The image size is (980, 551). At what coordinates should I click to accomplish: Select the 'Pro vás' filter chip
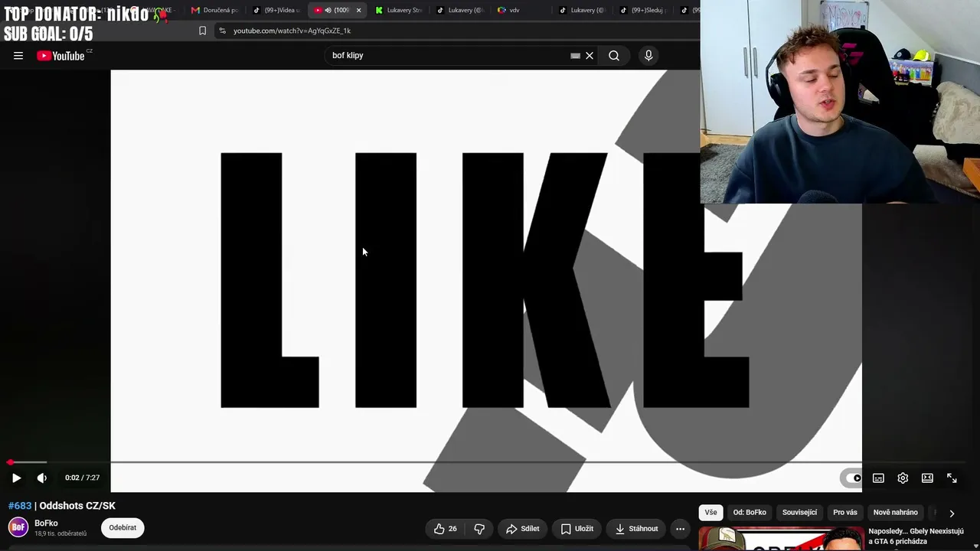click(845, 513)
